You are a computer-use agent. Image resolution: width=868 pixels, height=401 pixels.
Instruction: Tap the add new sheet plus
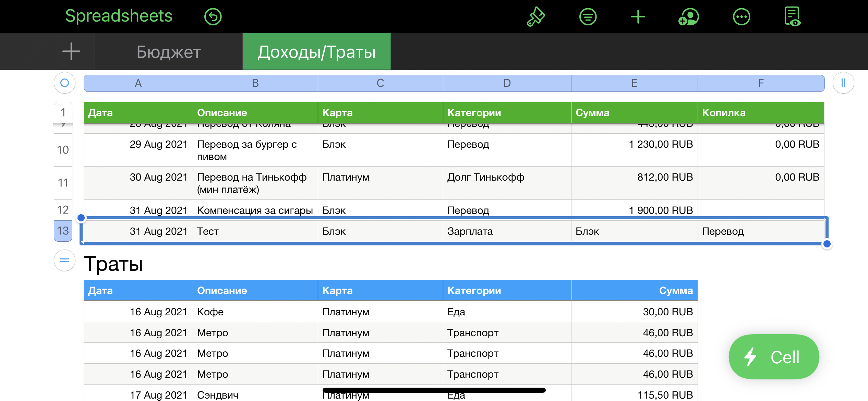click(71, 52)
